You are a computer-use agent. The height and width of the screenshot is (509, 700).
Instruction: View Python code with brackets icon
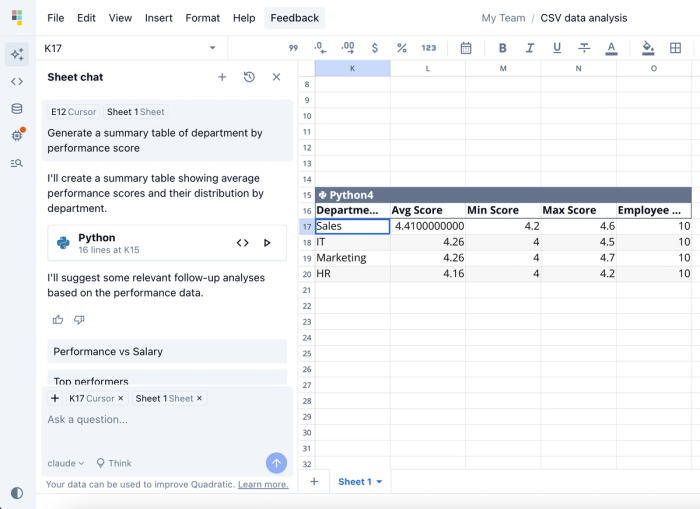click(x=242, y=243)
